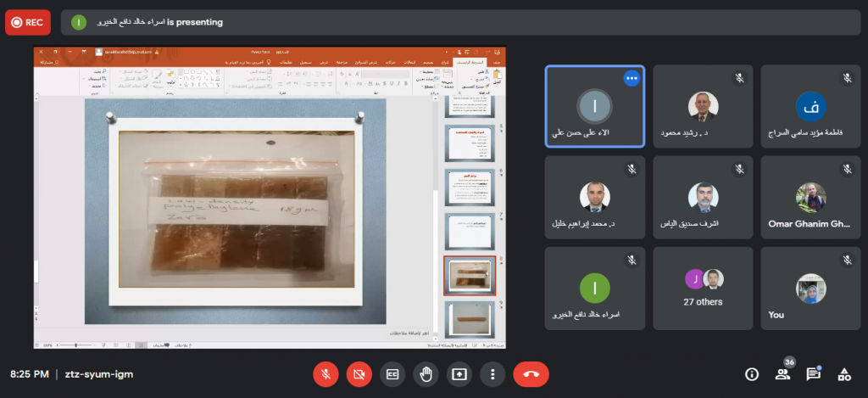Show the people list with 36 participants
This screenshot has width=868, height=398.
coord(782,373)
